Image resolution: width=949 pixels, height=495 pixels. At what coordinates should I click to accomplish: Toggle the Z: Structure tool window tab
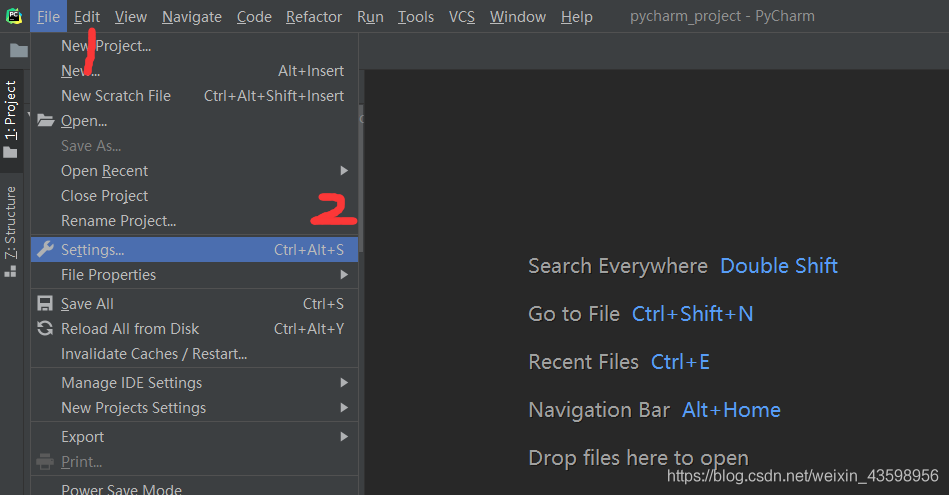(x=11, y=222)
